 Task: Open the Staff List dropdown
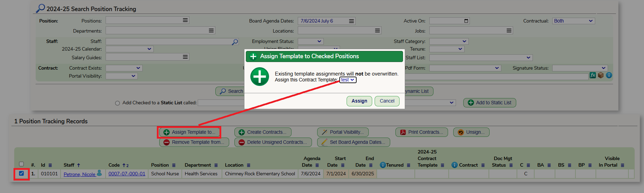481,58
